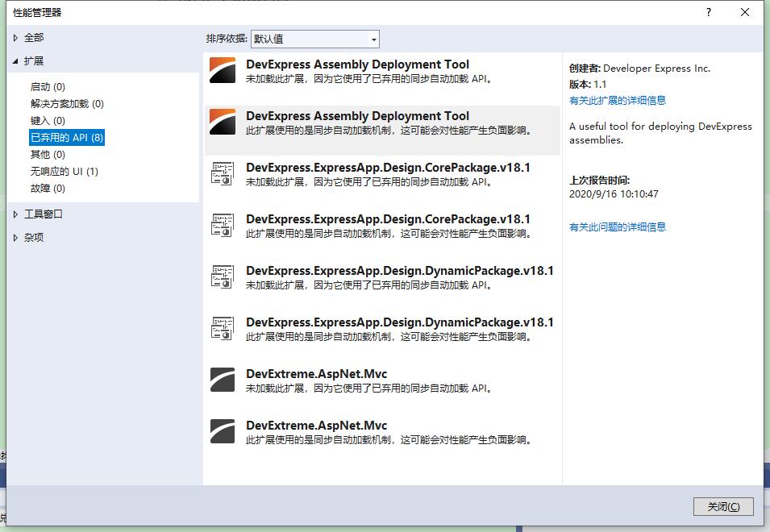
Task: Select the 工具窗口 label
Action: [x=44, y=214]
